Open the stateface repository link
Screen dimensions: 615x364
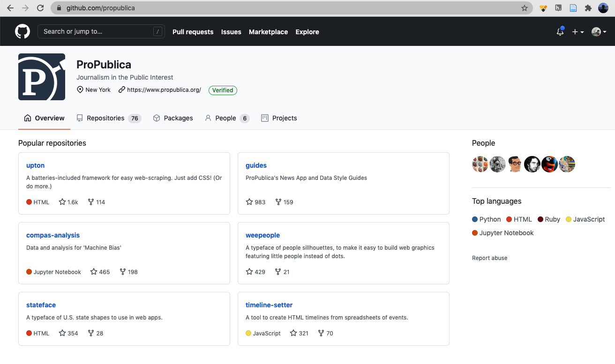point(41,305)
